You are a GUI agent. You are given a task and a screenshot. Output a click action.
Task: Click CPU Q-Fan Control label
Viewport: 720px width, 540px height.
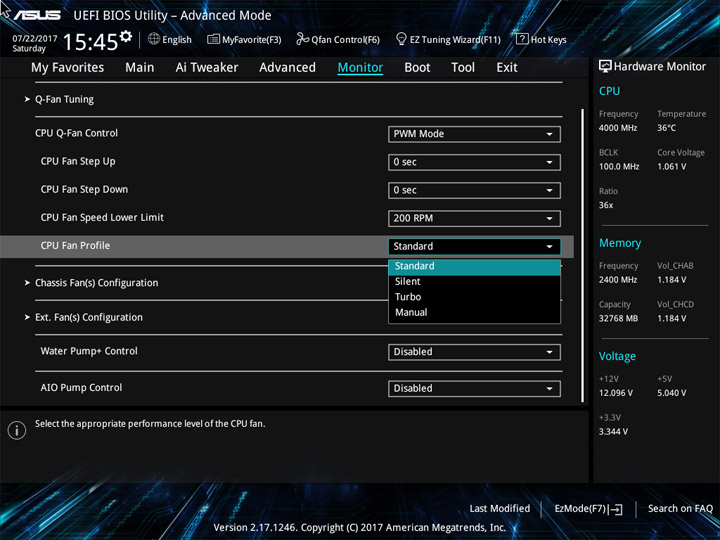pos(76,133)
